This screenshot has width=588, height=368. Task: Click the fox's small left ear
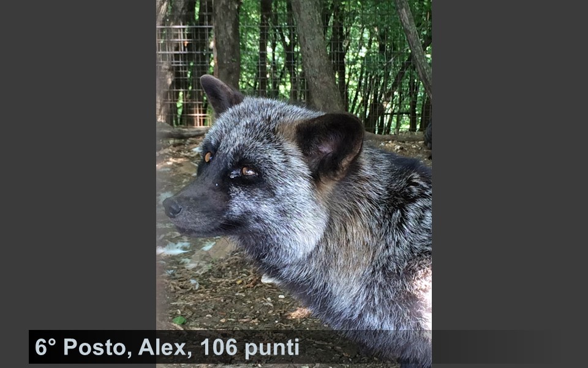pos(220,94)
